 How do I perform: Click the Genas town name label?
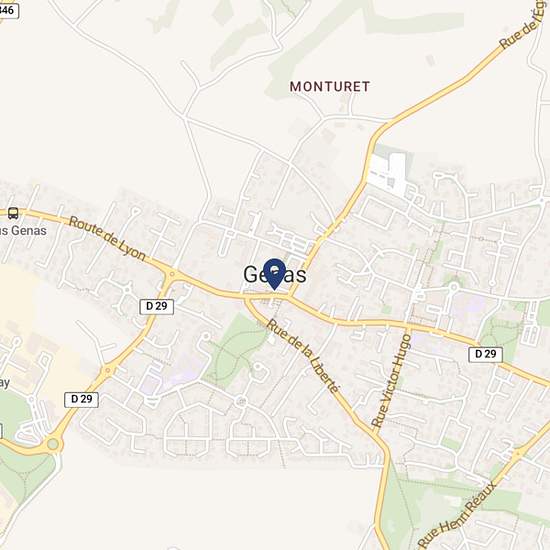click(x=275, y=274)
